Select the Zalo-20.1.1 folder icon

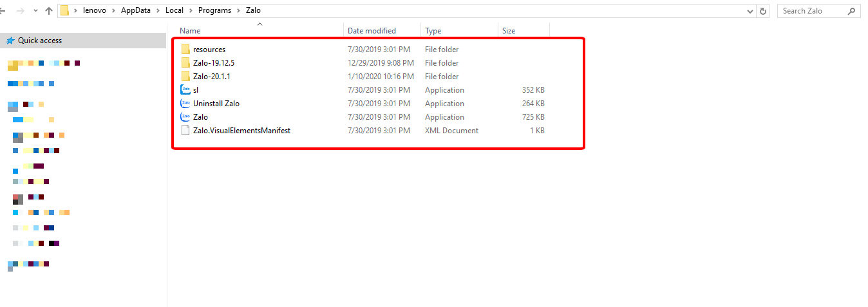click(185, 77)
